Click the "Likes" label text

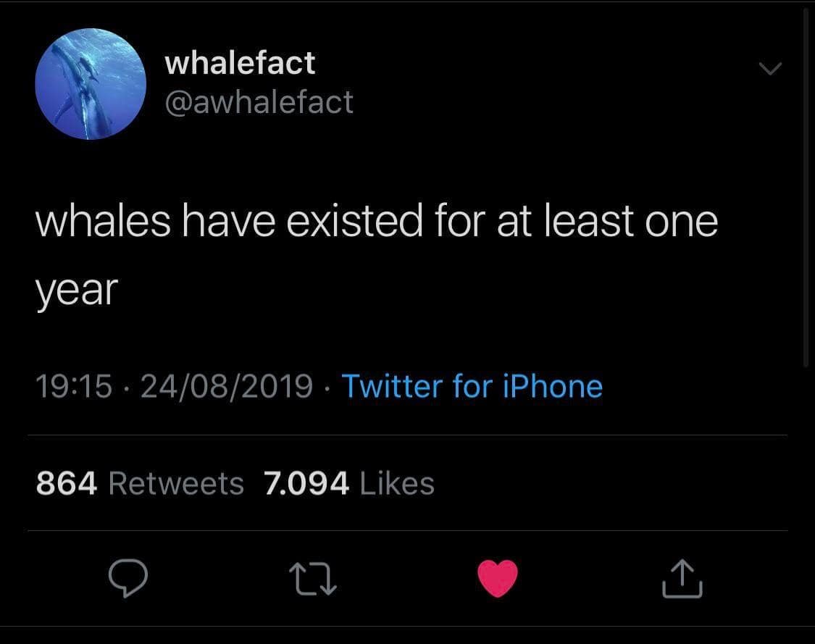(x=397, y=483)
